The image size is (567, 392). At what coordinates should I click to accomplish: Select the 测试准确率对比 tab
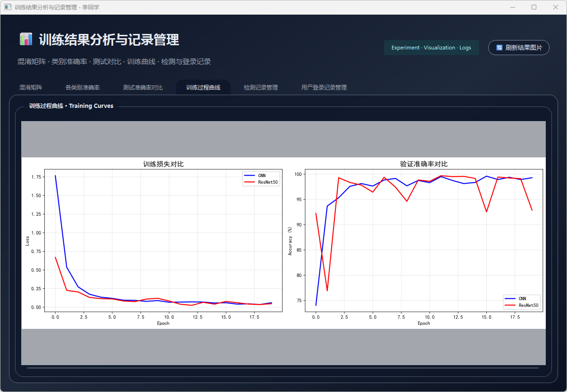143,88
